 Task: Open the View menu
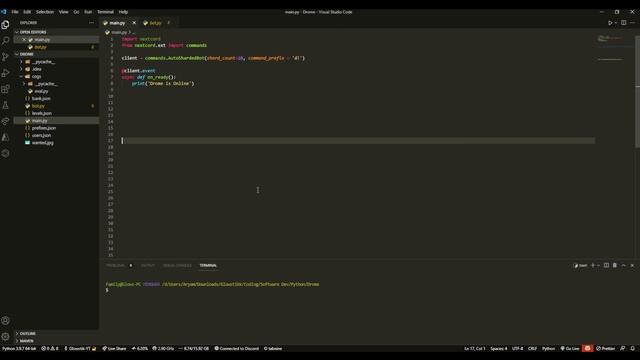tap(64, 12)
